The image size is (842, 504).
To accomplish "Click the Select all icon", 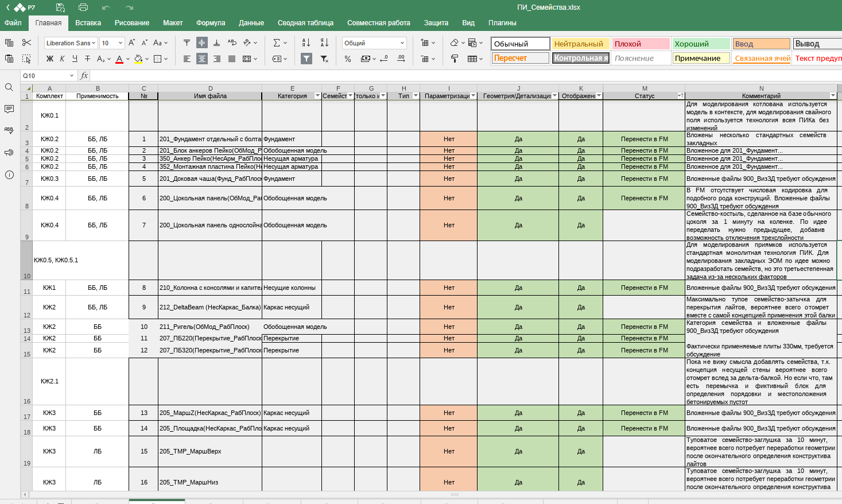I will (x=26, y=59).
